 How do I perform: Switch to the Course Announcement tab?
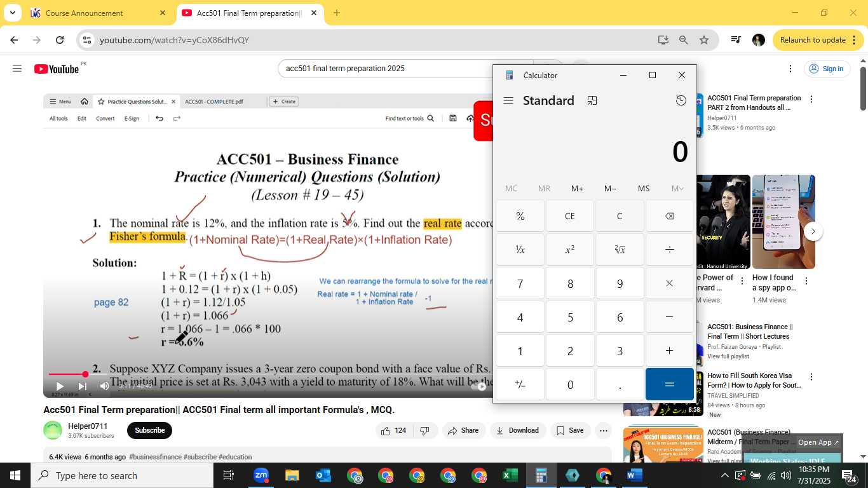tap(98, 13)
